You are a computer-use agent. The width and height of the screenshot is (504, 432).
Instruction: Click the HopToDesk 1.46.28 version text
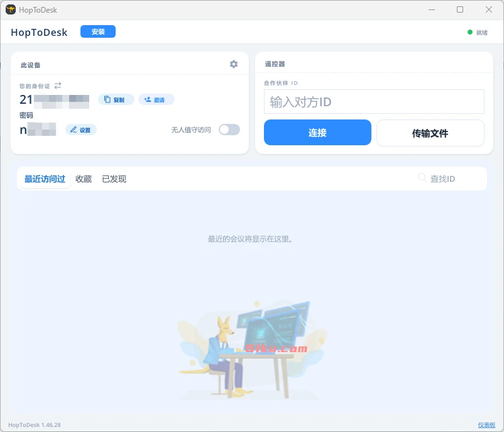pyautogui.click(x=35, y=425)
